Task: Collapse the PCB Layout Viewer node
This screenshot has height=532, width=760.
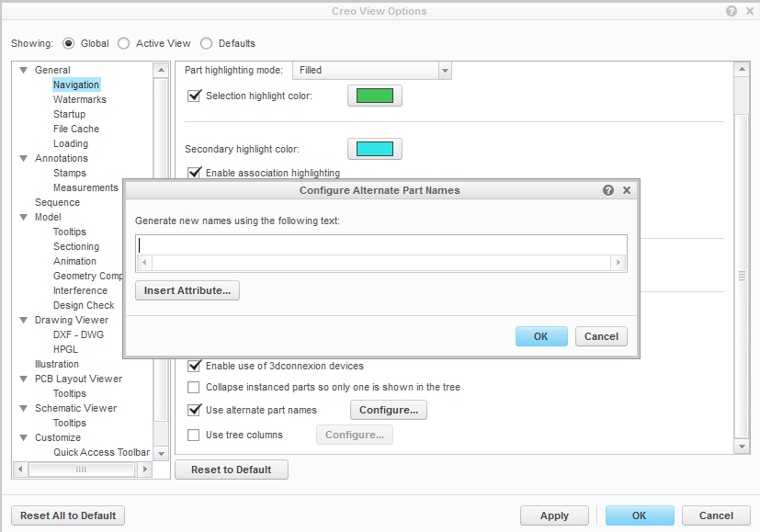Action: [x=23, y=379]
